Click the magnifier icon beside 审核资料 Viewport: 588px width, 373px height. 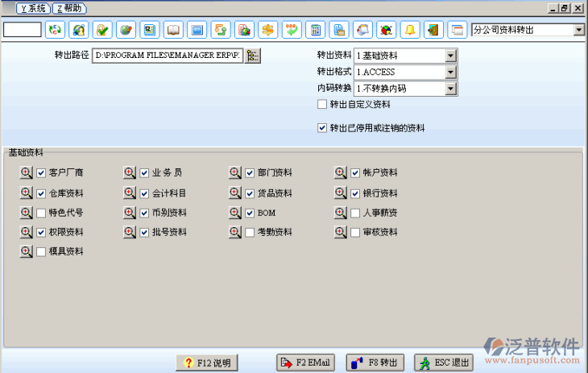(x=341, y=232)
